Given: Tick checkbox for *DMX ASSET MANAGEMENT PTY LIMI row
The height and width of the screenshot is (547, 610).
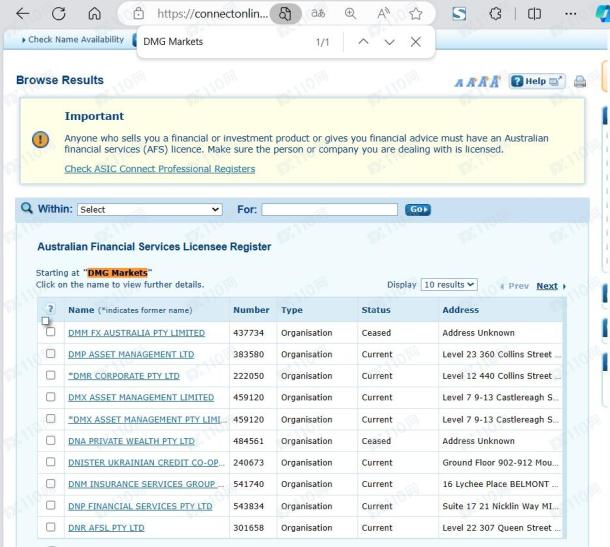Looking at the screenshot, I should pyautogui.click(x=51, y=419).
